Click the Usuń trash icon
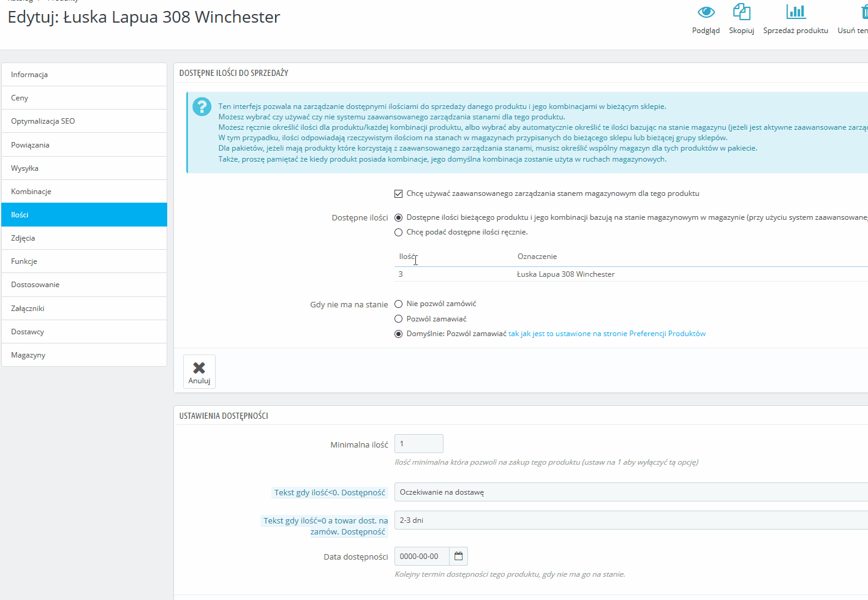The image size is (868, 600). pos(864,12)
